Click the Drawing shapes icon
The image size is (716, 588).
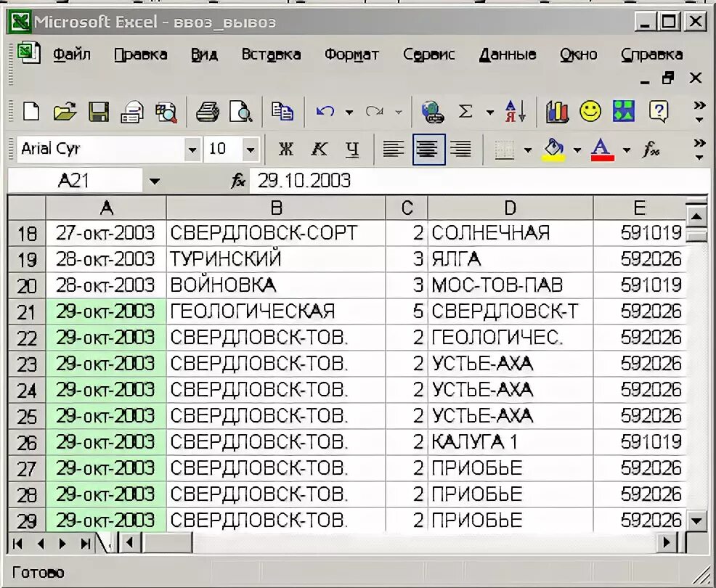point(624,111)
